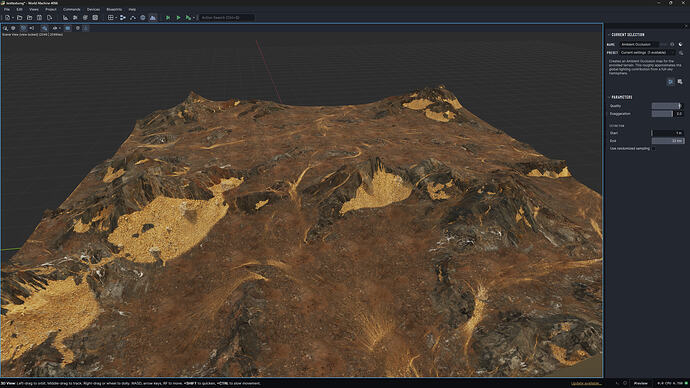Expand the New file dropdown arrow
Screen dimensions: 690x388
coord(13,18)
